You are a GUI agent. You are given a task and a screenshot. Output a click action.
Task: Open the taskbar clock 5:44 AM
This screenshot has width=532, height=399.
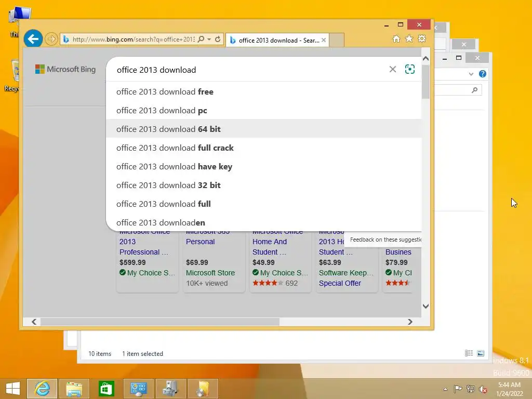click(x=509, y=389)
